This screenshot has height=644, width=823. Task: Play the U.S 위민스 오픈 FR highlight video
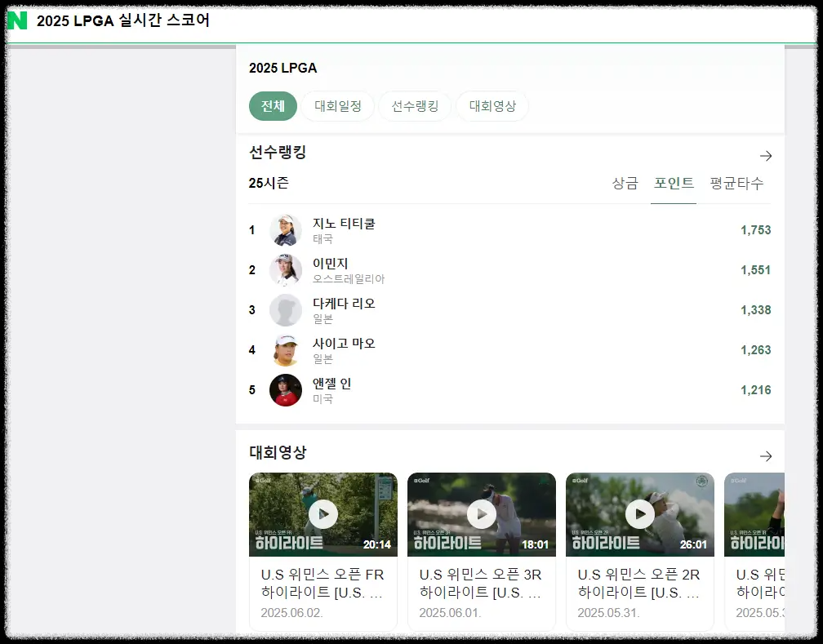[323, 514]
